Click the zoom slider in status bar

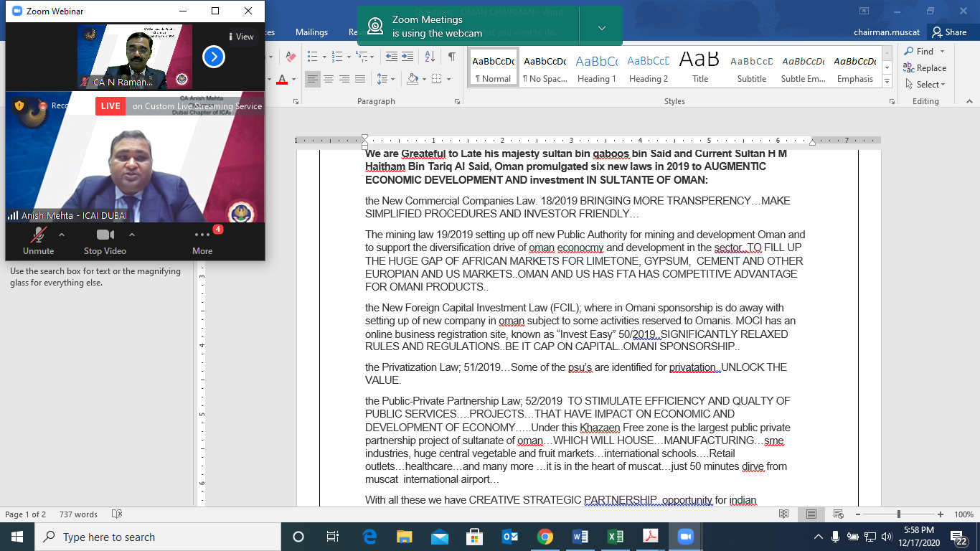point(899,514)
